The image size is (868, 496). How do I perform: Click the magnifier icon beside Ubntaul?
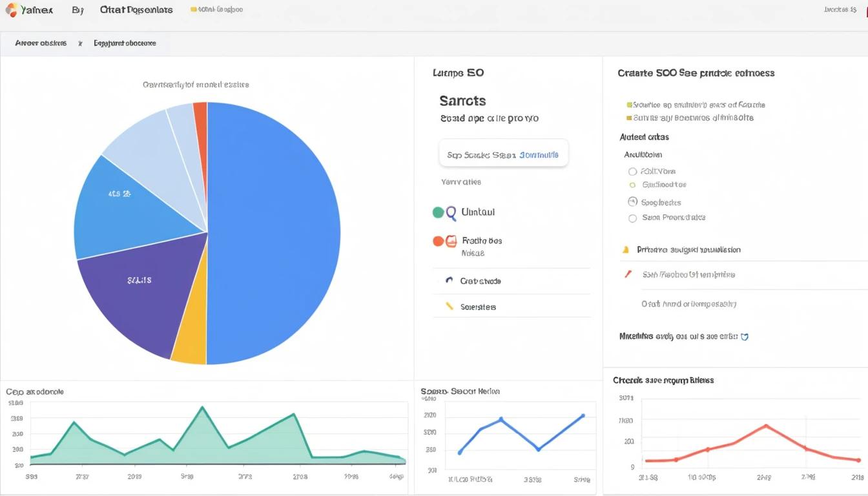451,212
